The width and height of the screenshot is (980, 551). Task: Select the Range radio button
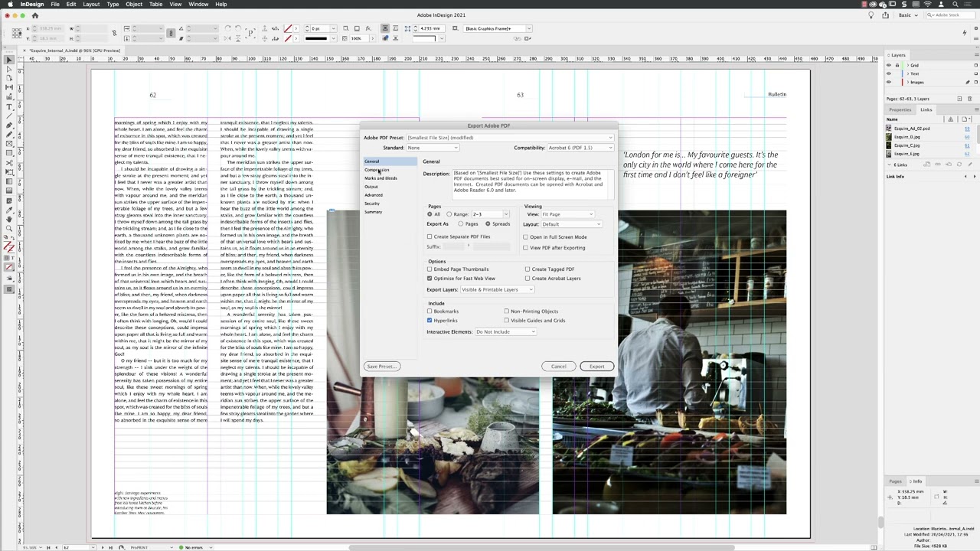click(449, 214)
